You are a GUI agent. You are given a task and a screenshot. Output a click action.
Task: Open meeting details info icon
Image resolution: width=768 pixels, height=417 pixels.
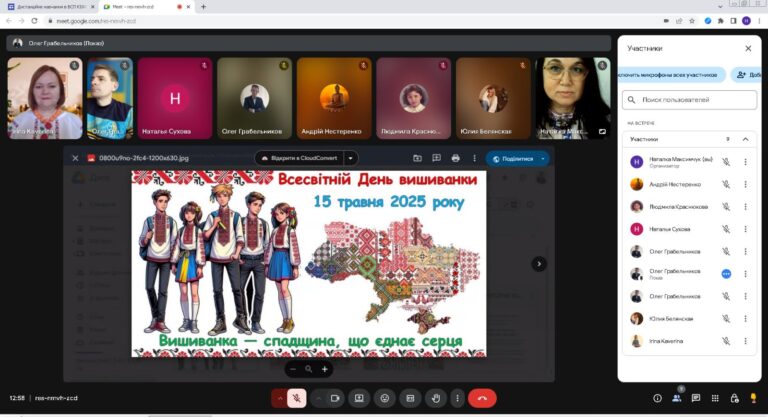(x=657, y=398)
